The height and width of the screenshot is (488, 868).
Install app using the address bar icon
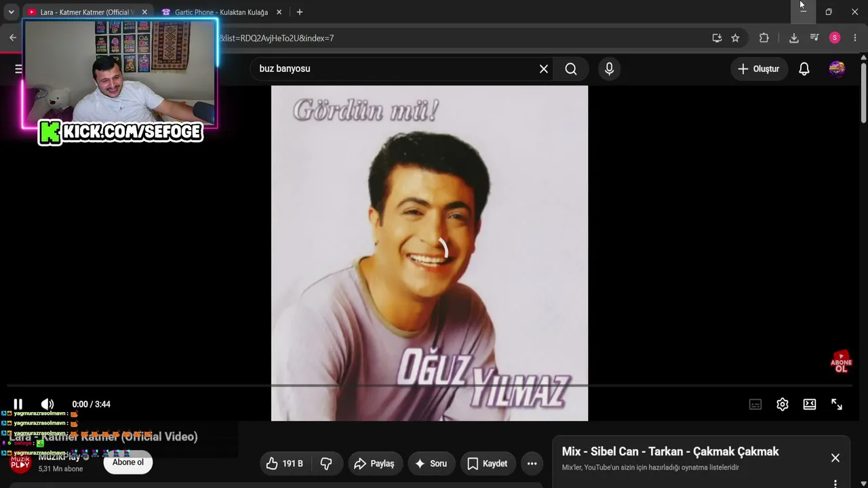click(717, 38)
